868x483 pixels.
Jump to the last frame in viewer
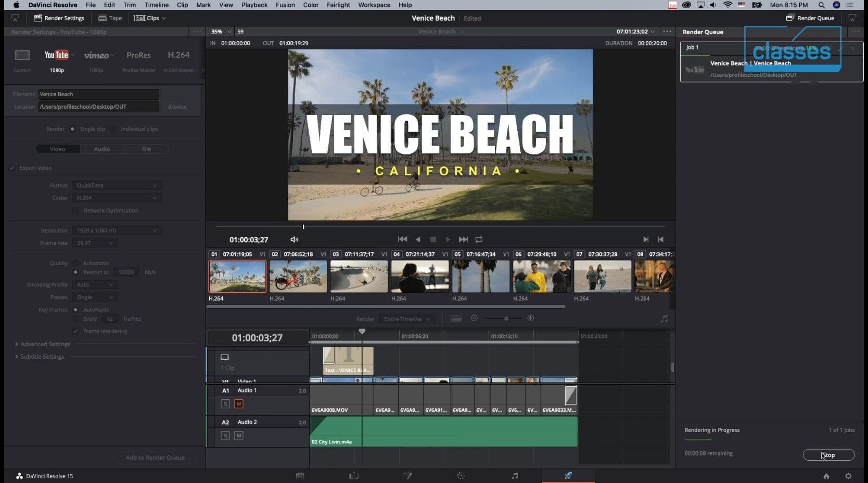[x=463, y=239]
